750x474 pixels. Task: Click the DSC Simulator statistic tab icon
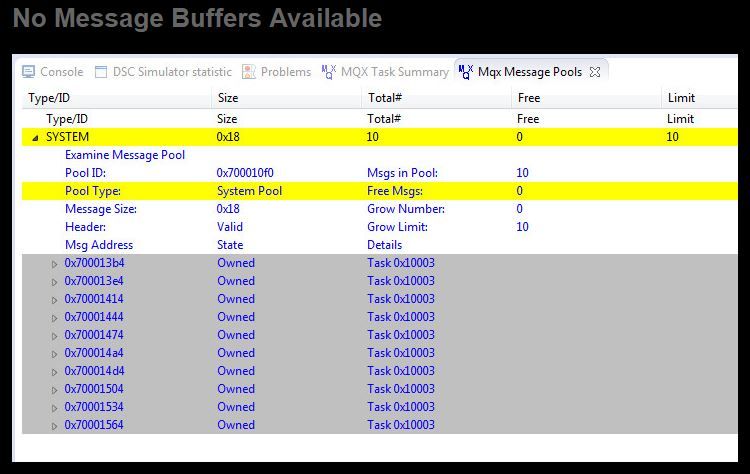tap(101, 72)
